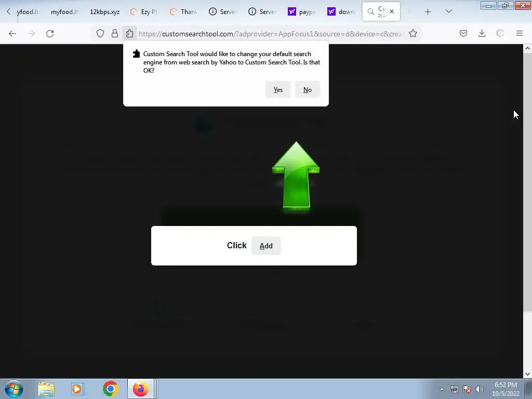The height and width of the screenshot is (399, 532).
Task: Switch to the 12kbps.xyz tab
Action: (x=104, y=11)
